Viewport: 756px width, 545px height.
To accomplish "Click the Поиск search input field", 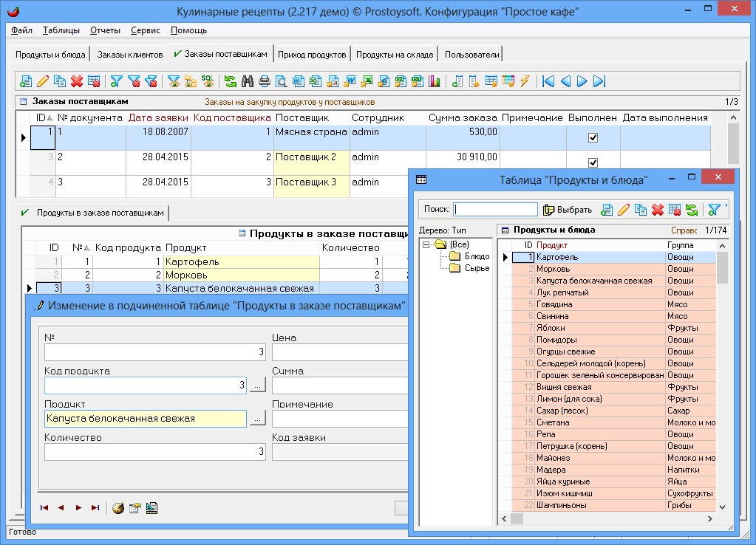I will click(495, 210).
